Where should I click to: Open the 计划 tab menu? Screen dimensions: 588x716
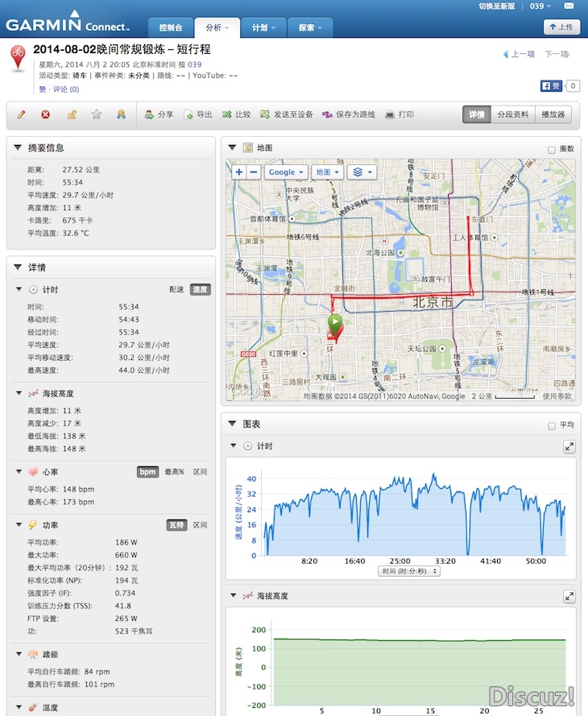263,28
